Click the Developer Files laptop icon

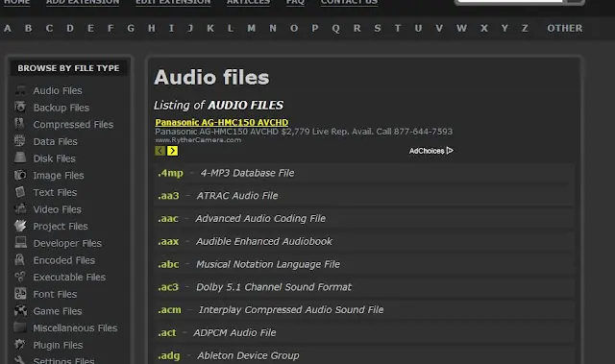pos(21,243)
